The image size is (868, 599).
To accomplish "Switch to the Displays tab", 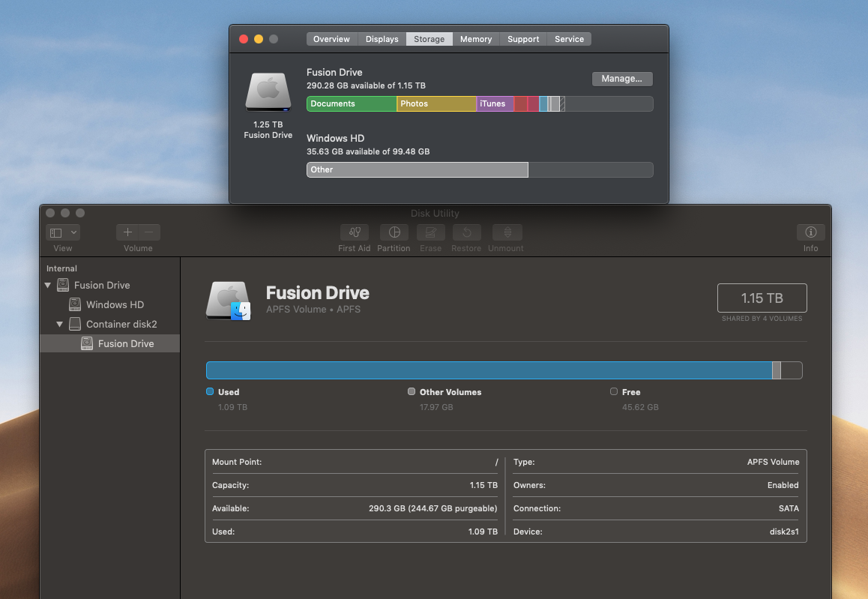I will point(382,39).
